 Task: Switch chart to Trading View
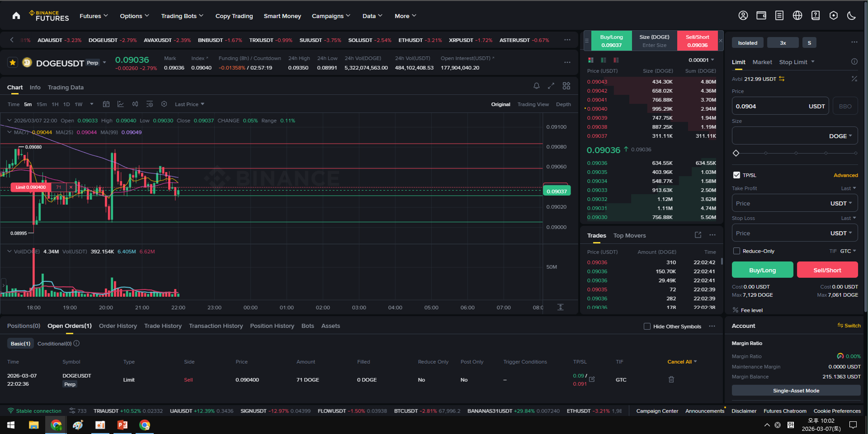pos(533,104)
